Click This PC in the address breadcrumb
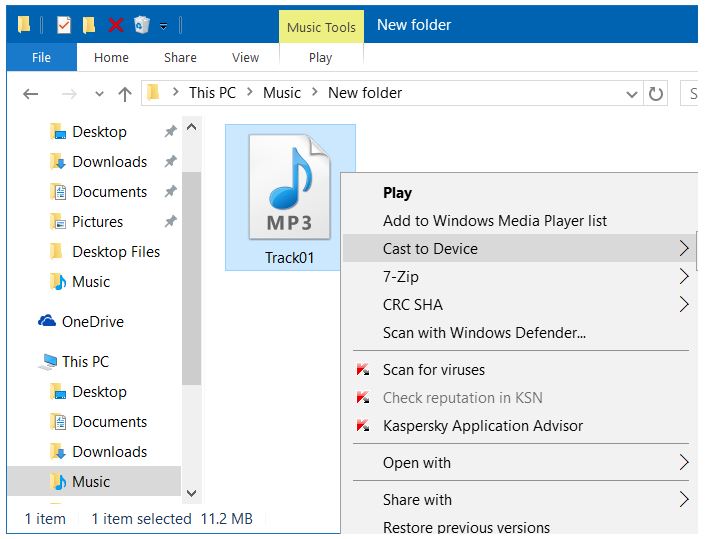 (212, 93)
